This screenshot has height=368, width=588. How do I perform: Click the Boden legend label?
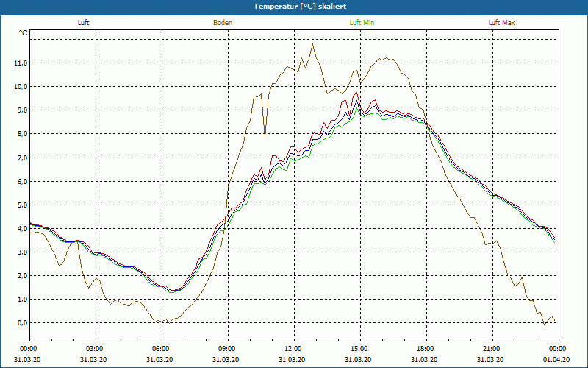pyautogui.click(x=223, y=23)
